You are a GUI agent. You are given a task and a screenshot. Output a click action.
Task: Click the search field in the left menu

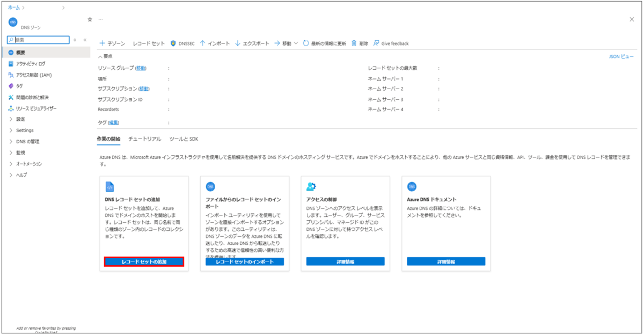tap(39, 40)
